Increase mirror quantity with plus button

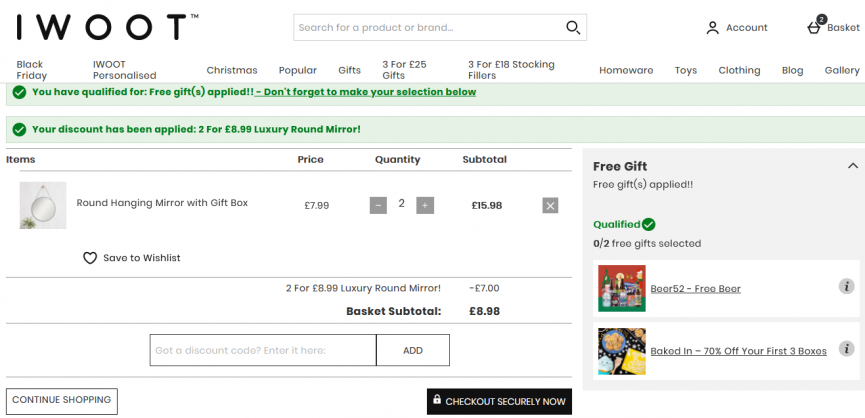pyautogui.click(x=425, y=206)
